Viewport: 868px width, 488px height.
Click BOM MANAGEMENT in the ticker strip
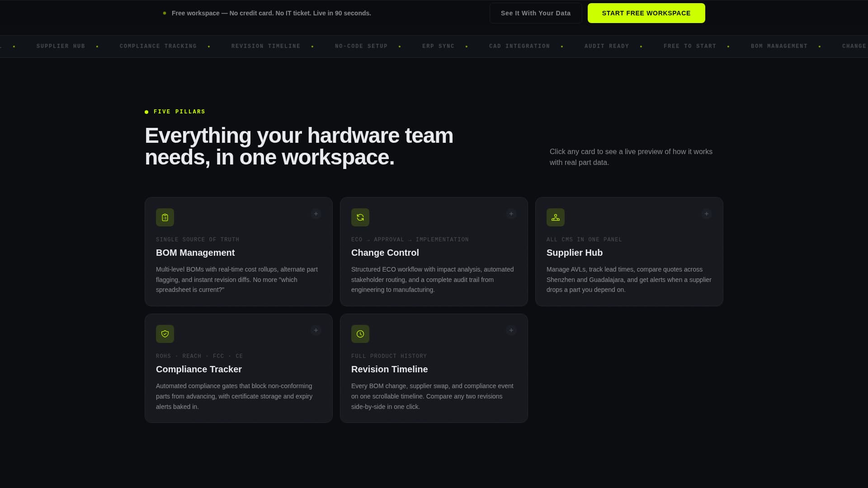(x=779, y=46)
